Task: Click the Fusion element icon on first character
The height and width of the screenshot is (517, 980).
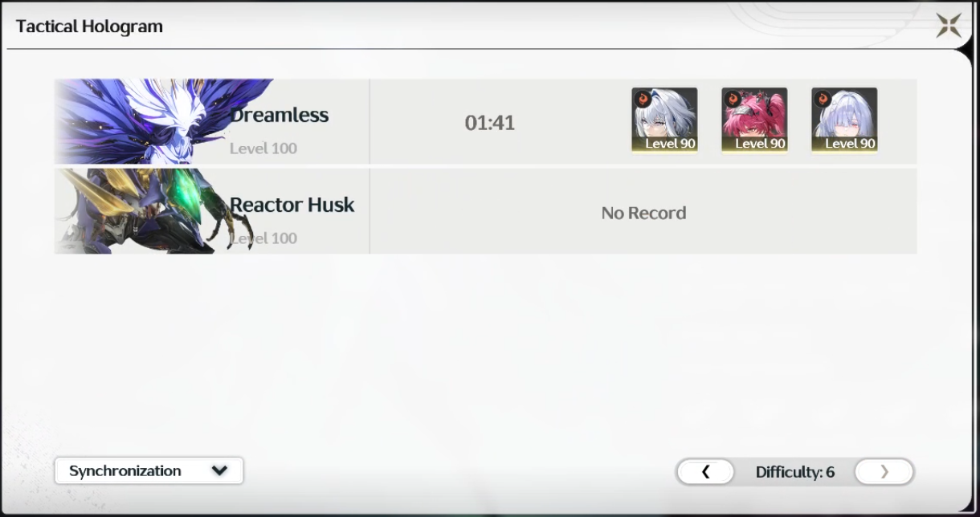Action: (643, 100)
